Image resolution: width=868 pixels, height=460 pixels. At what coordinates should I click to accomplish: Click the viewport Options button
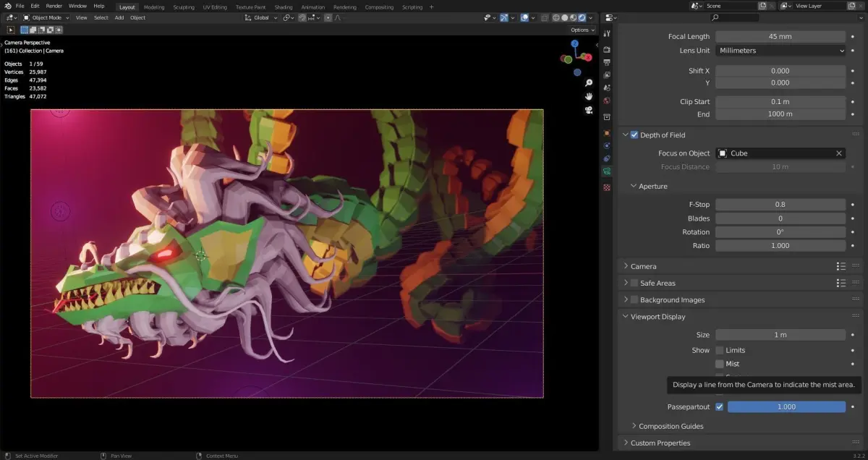tap(582, 30)
